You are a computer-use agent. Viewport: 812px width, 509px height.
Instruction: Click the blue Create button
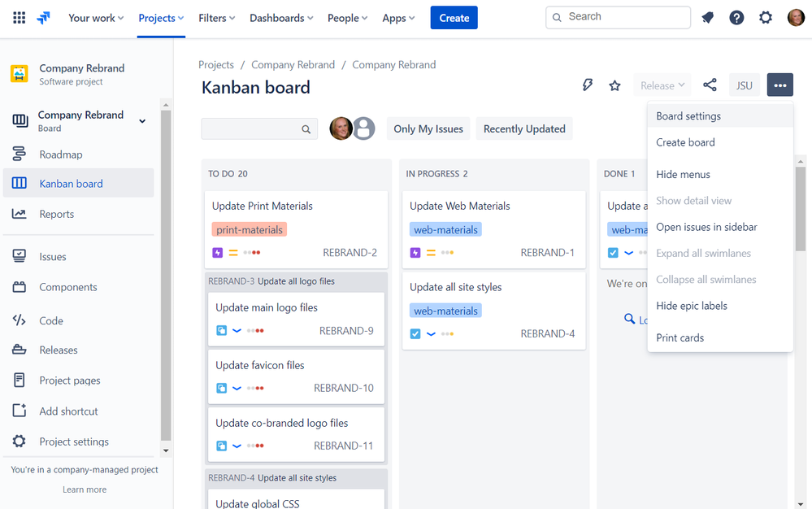tap(454, 18)
